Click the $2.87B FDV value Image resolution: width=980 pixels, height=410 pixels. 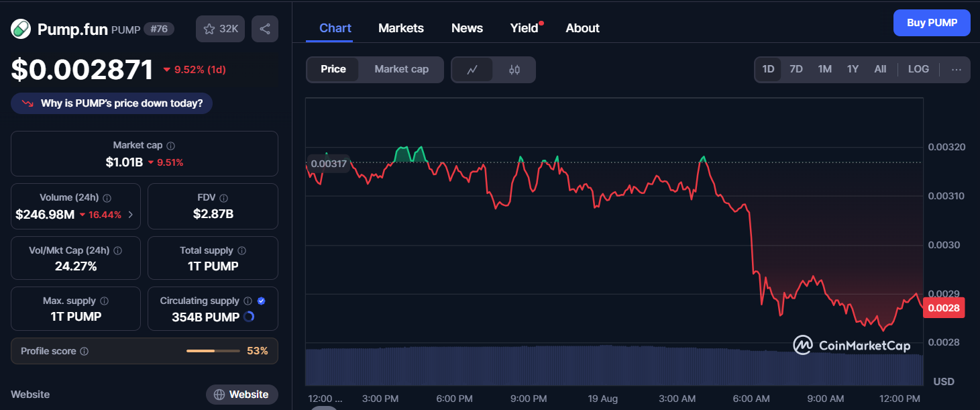tap(213, 215)
